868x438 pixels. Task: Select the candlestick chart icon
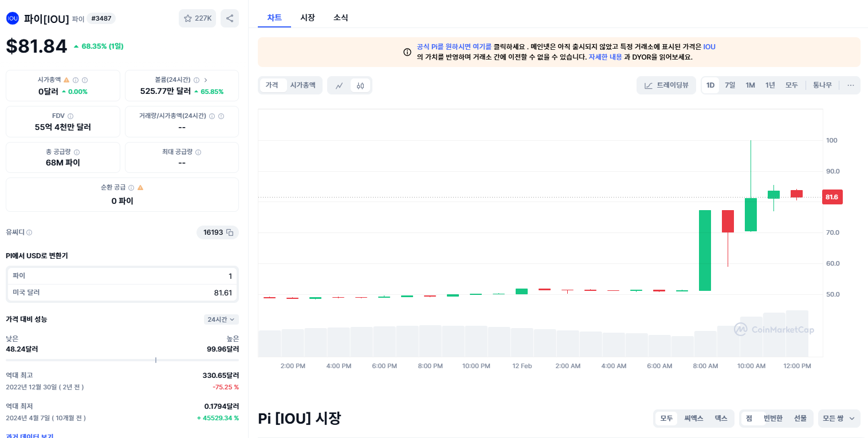pos(360,85)
